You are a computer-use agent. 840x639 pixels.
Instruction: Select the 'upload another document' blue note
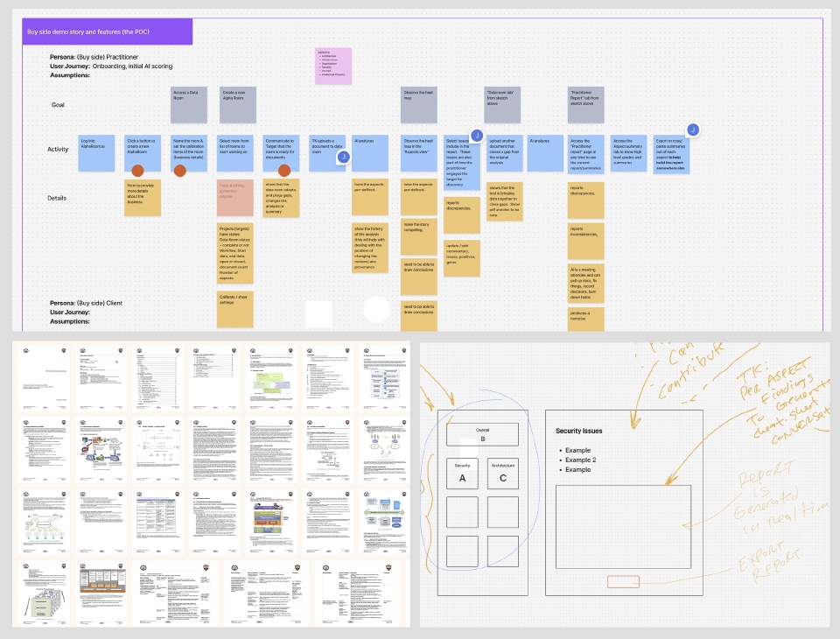point(505,153)
